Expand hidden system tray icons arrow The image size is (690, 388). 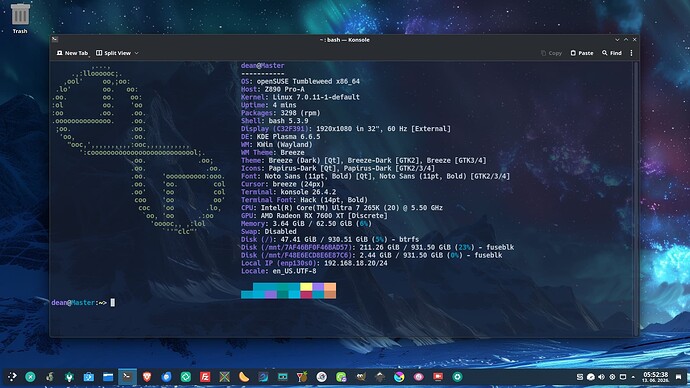[633, 377]
